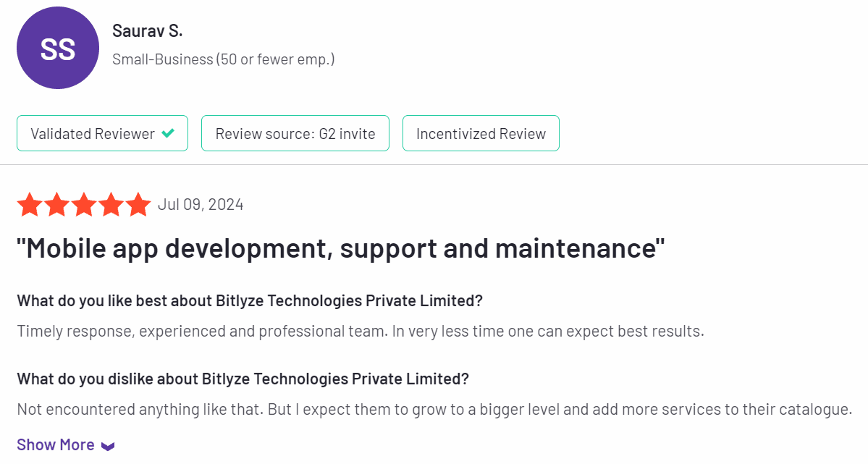
Task: Click the Incentivized Review badge
Action: [x=481, y=133]
